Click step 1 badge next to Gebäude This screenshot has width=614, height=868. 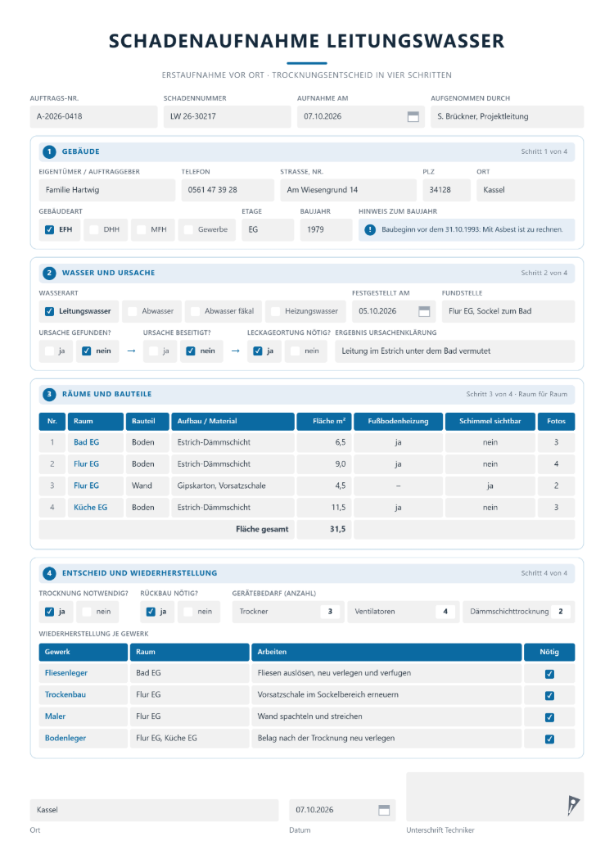(x=49, y=151)
